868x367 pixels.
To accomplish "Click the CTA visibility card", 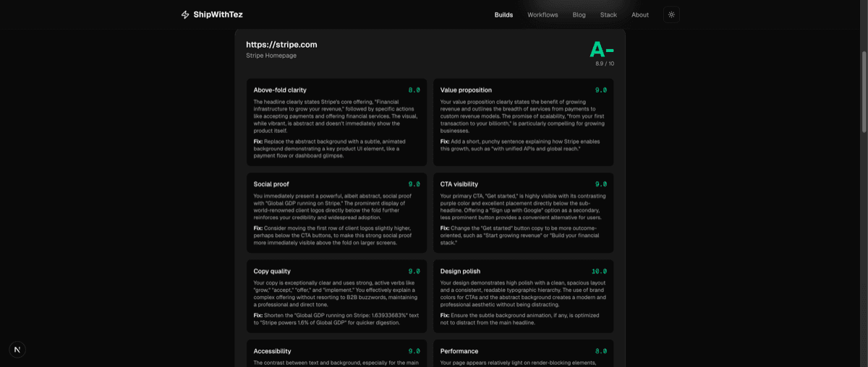I will [523, 212].
